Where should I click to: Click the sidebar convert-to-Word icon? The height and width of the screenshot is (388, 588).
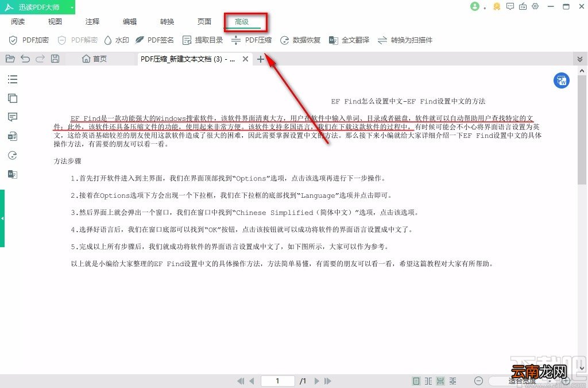coord(13,136)
